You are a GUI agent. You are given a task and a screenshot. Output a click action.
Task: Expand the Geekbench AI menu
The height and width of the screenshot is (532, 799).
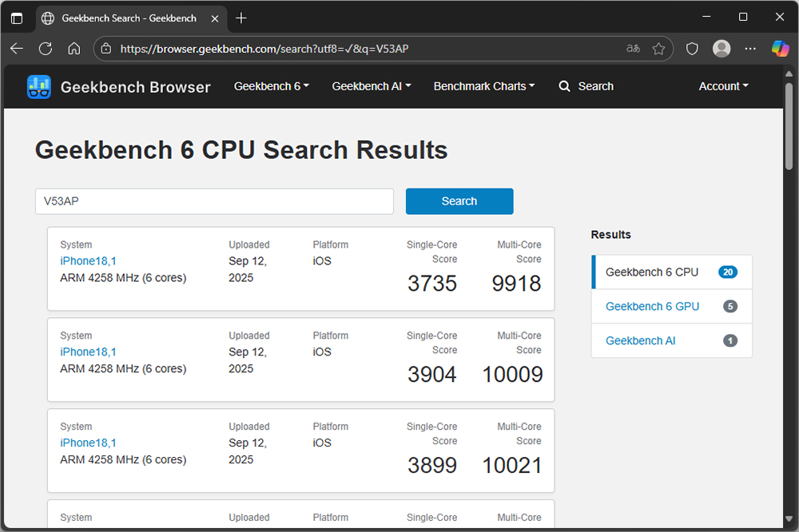point(371,86)
